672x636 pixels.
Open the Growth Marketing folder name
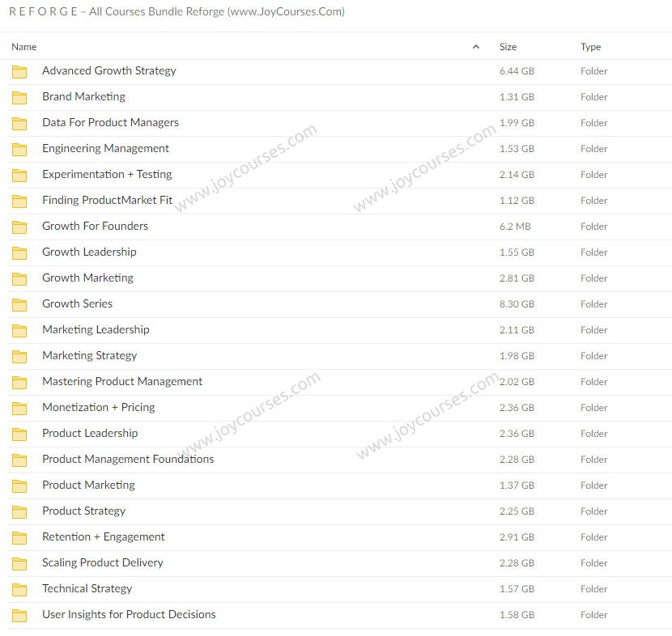click(88, 278)
